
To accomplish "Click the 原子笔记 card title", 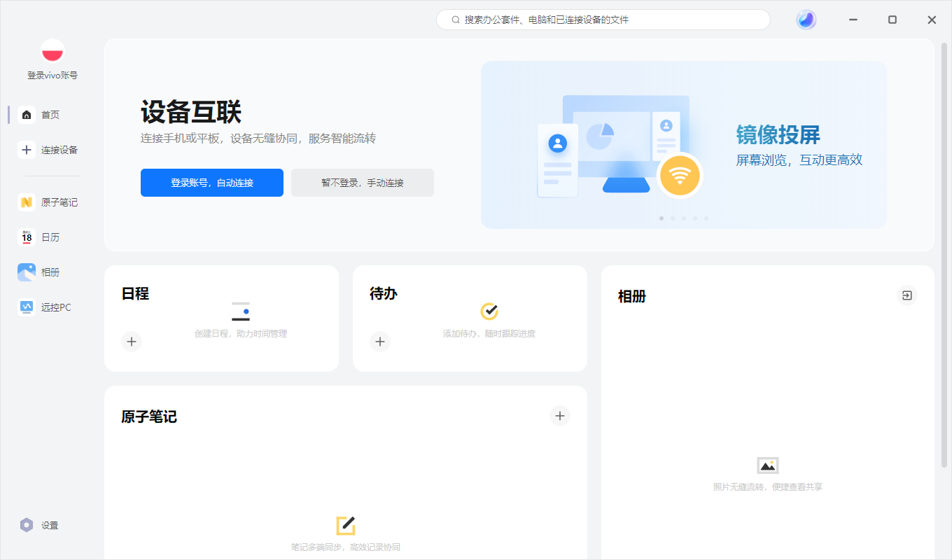I will point(149,417).
